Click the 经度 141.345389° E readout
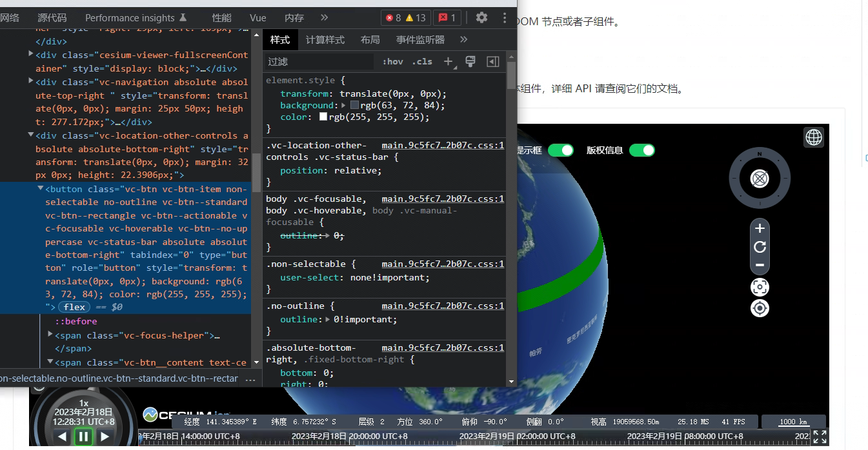Screen dimensions: 868x450 pyautogui.click(x=220, y=422)
